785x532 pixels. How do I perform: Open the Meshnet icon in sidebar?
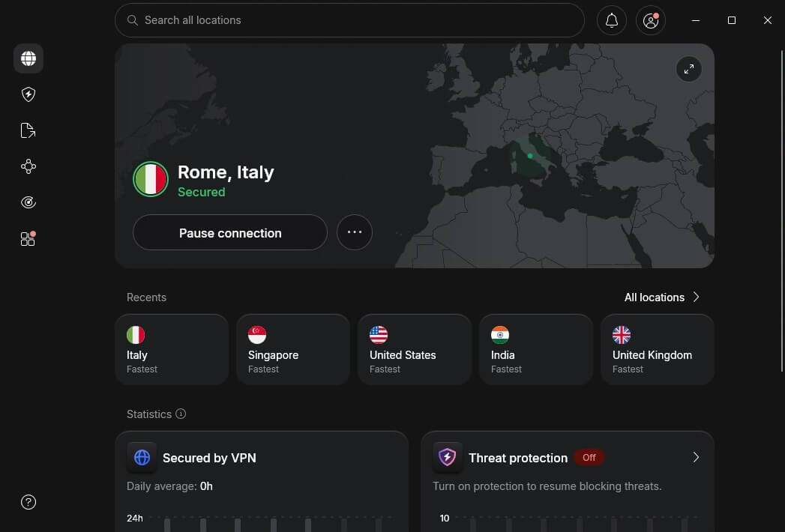click(28, 166)
